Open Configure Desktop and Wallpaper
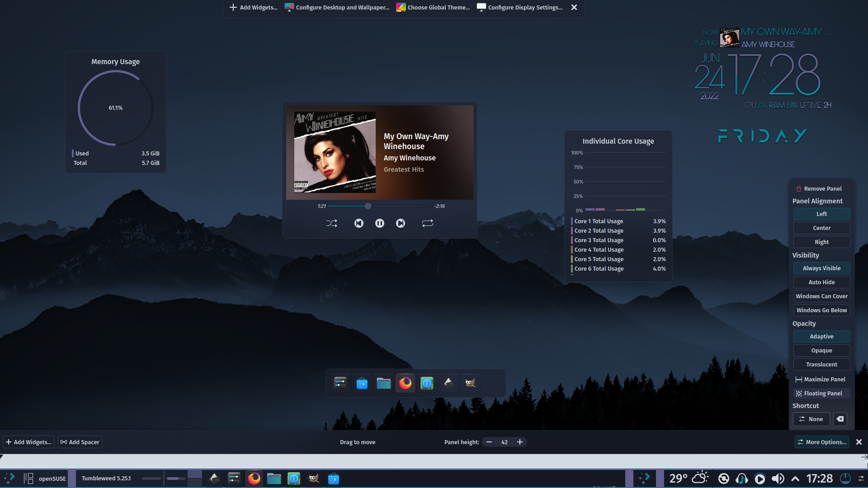 tap(337, 8)
